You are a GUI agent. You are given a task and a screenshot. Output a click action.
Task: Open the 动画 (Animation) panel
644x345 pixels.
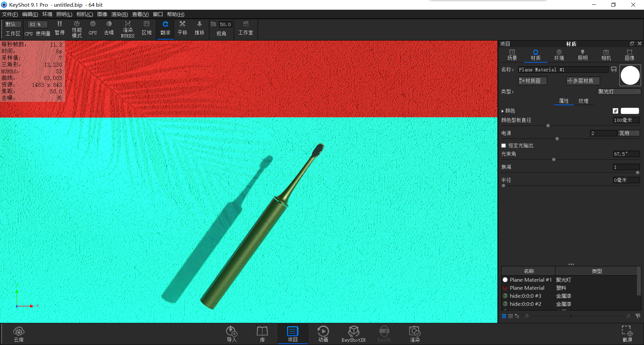(x=323, y=334)
